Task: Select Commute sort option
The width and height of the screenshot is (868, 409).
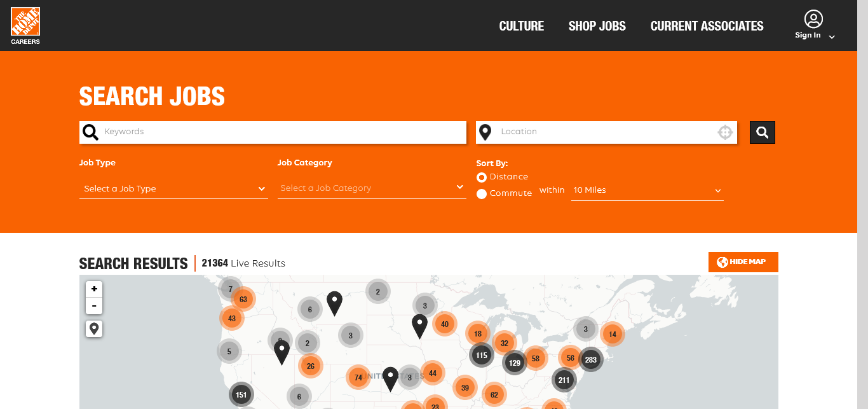Action: coord(482,193)
